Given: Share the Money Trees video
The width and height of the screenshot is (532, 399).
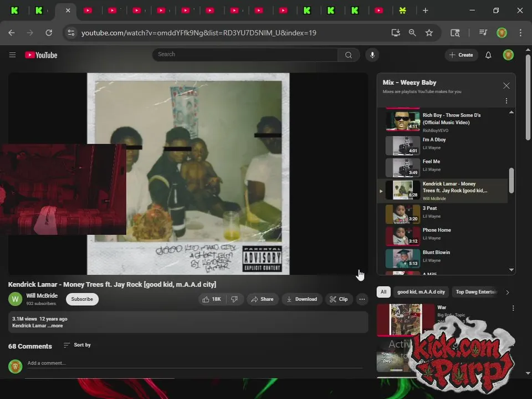Looking at the screenshot, I should coord(262,299).
